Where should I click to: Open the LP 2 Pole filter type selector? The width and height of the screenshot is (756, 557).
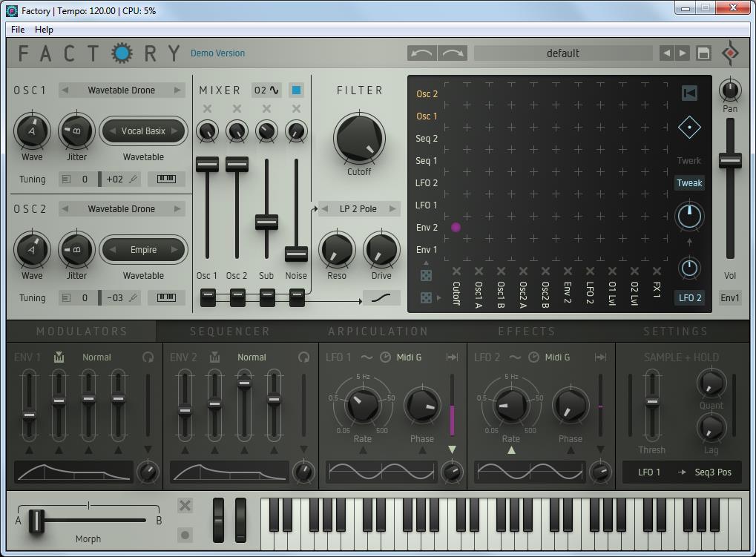click(x=358, y=208)
